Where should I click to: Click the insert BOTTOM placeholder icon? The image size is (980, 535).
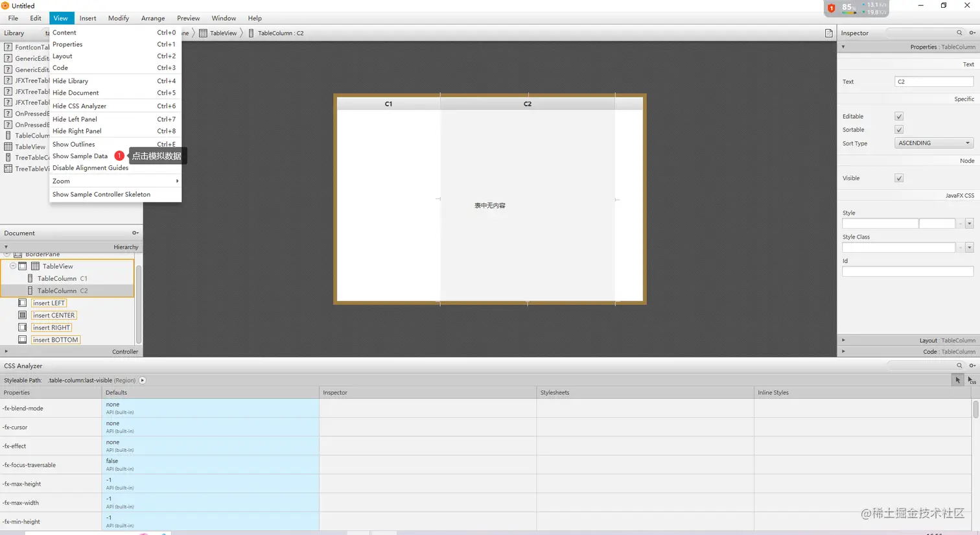pos(23,340)
